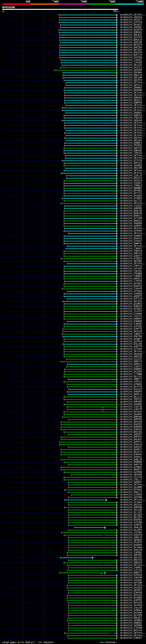Select hit label UniRef100_C1H6K6
Viewport: 146px width, 644px height.
[x=131, y=314]
